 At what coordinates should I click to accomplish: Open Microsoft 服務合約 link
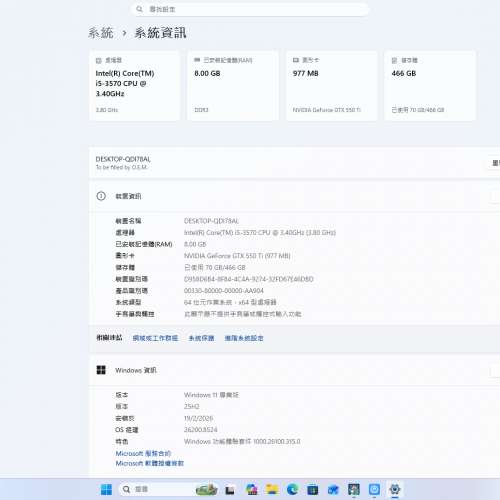point(143,453)
